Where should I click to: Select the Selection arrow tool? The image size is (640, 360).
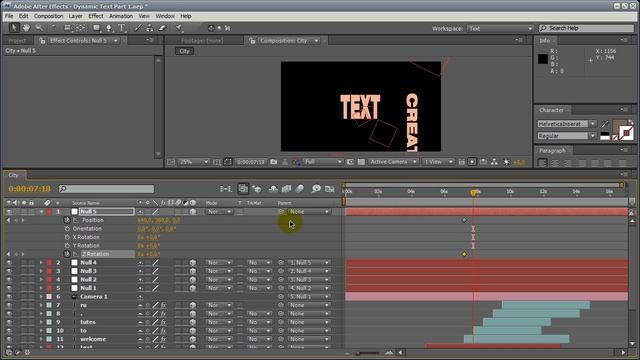coord(14,28)
